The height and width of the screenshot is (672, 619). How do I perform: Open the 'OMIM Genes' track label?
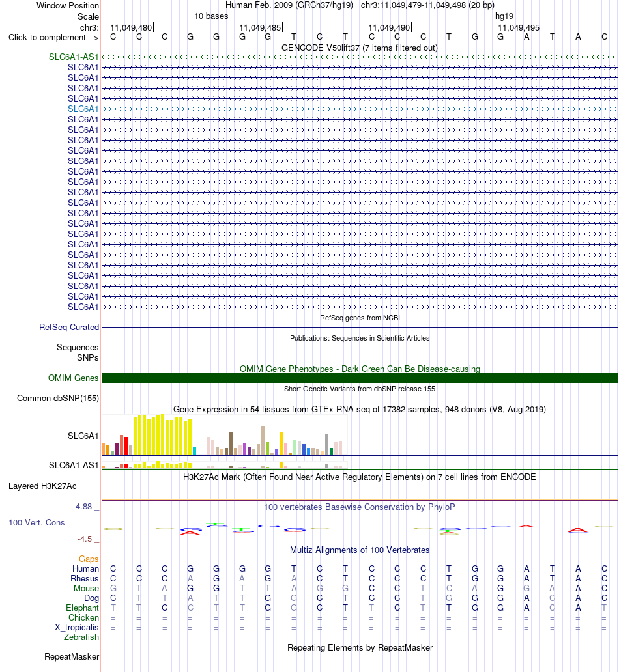pyautogui.click(x=74, y=378)
